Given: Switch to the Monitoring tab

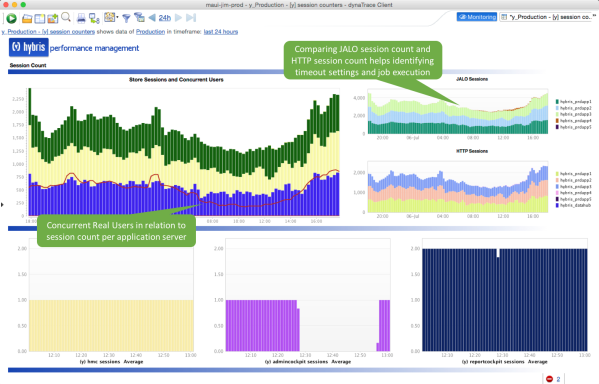Looking at the screenshot, I should (x=477, y=17).
